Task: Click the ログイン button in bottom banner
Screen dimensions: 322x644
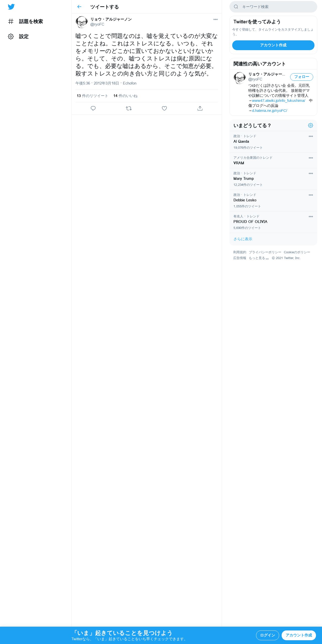Action: pyautogui.click(x=267, y=635)
